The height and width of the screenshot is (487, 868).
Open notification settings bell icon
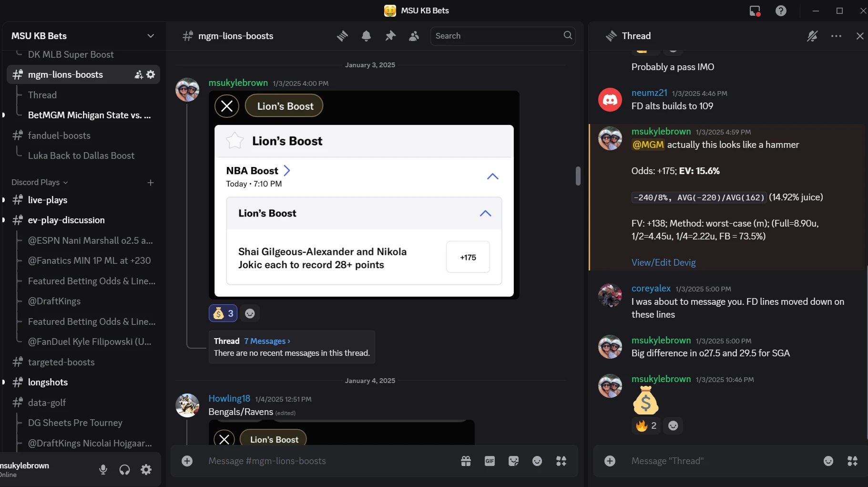366,36
